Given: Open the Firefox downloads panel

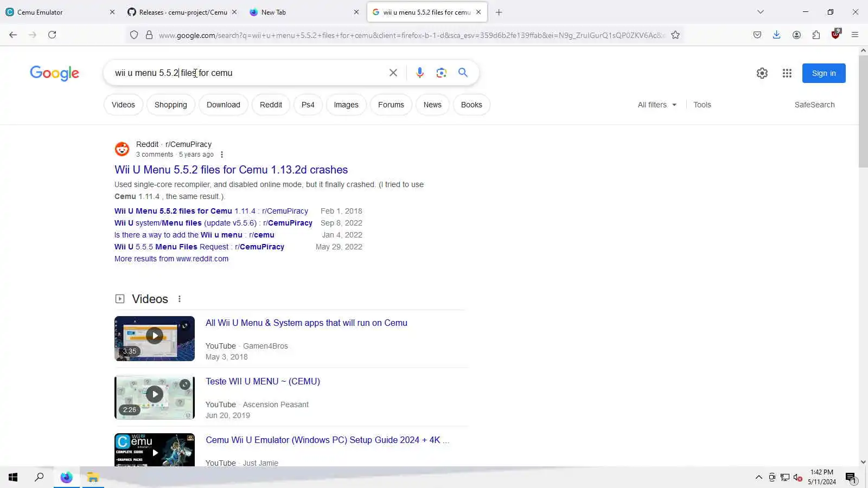Looking at the screenshot, I should click(777, 35).
